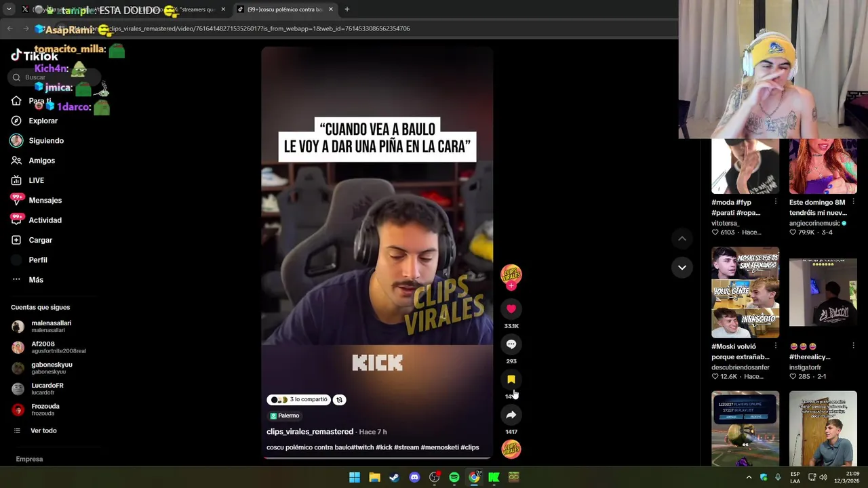The width and height of the screenshot is (868, 488).
Task: Follow the creator via the red plus badge
Action: coord(511,286)
